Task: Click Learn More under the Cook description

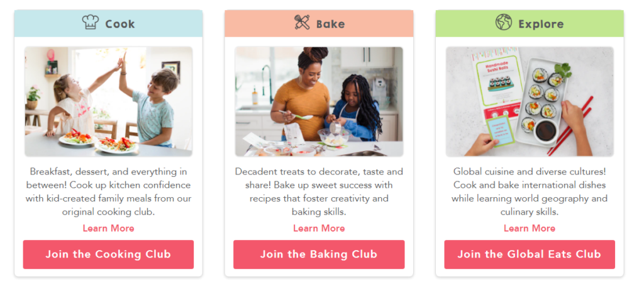Action: coord(108,228)
